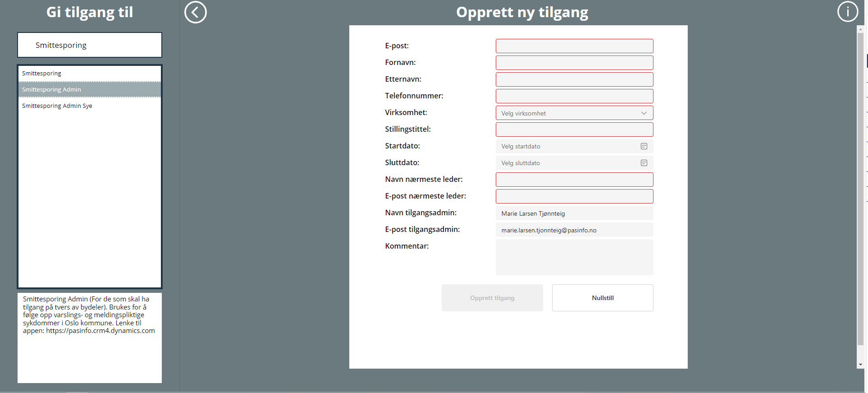The width and height of the screenshot is (868, 393).
Task: Click the Telefonnummer input field
Action: pyautogui.click(x=575, y=96)
